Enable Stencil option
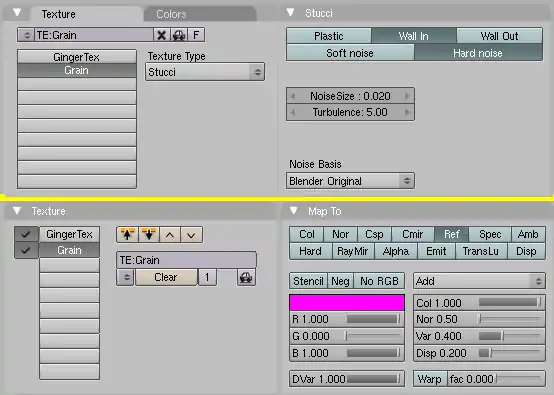The height and width of the screenshot is (395, 554). click(308, 281)
